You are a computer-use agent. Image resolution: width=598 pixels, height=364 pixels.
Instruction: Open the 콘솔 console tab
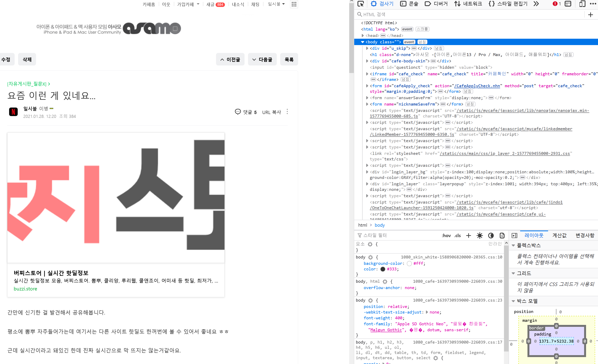(x=409, y=4)
